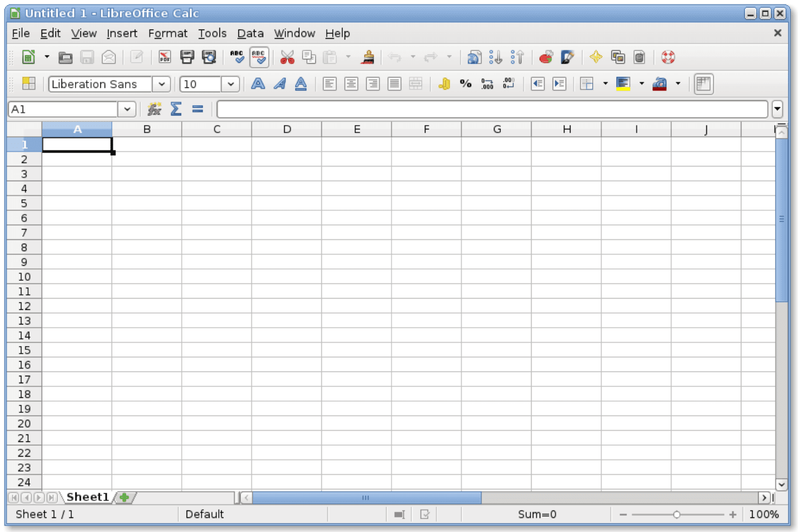Open the Navigator star icon
Viewport: 798px width, 532px height.
[596, 57]
